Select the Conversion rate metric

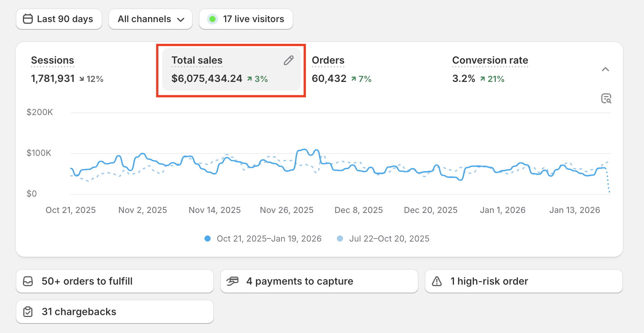click(x=490, y=60)
